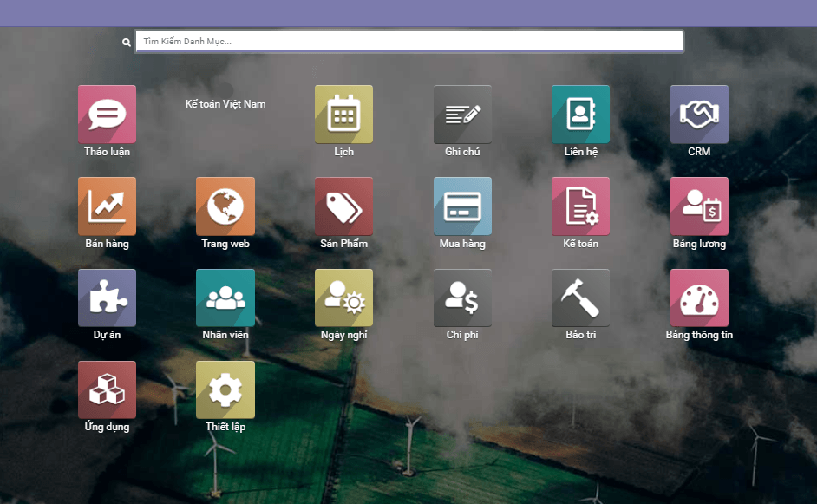Screen dimensions: 817x504
Task: Focus the Tìm Kiếm Danh Mục search field
Action: tap(409, 42)
